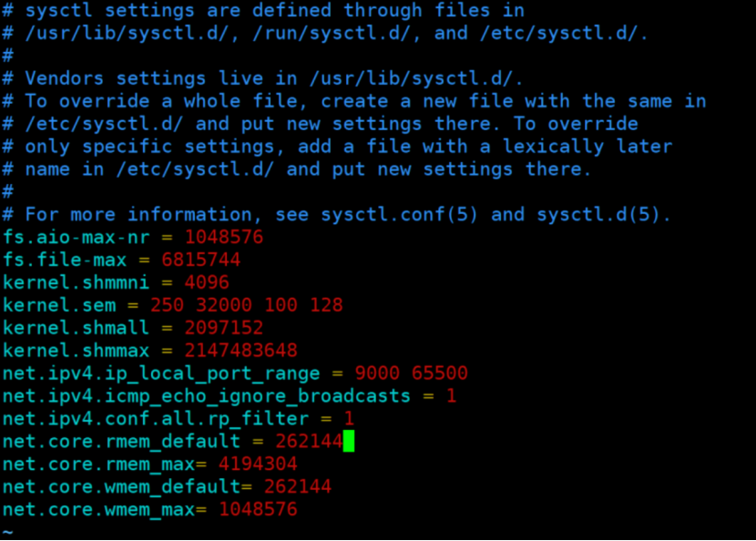Click the fs.aio-max-nr value 1048576
Viewport: 756px width, 541px height.
coord(223,237)
